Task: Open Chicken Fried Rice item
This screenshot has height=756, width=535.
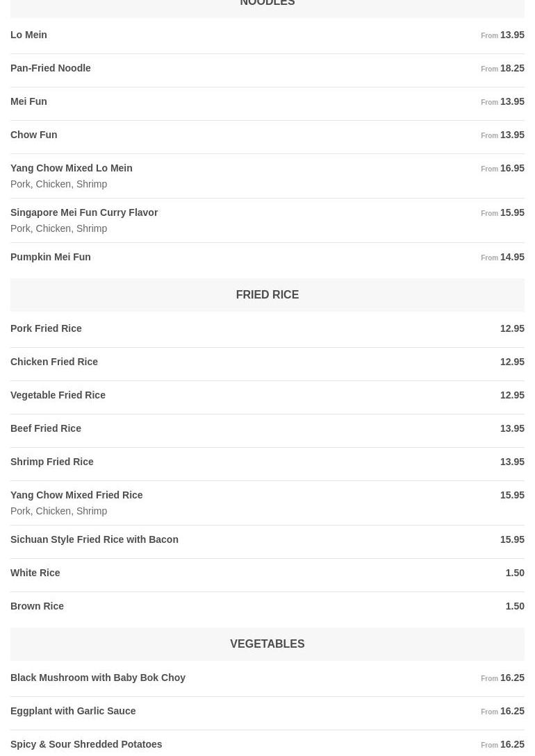Action: (x=54, y=362)
